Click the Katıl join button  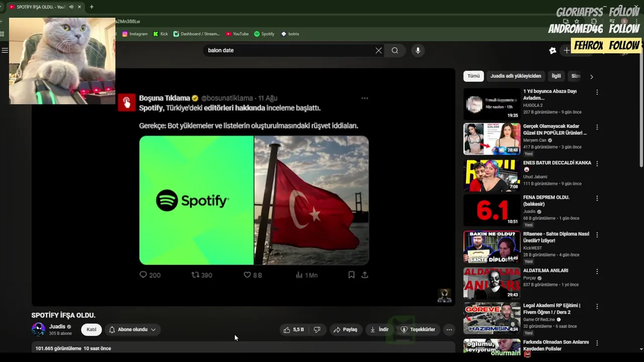click(92, 330)
